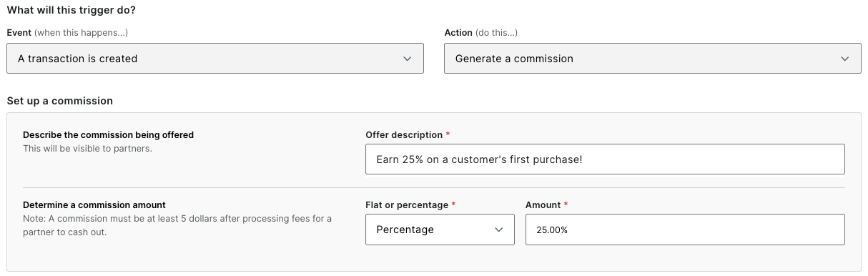The height and width of the screenshot is (276, 868).
Task: Click the "Determine a commission amount" label
Action: [94, 204]
